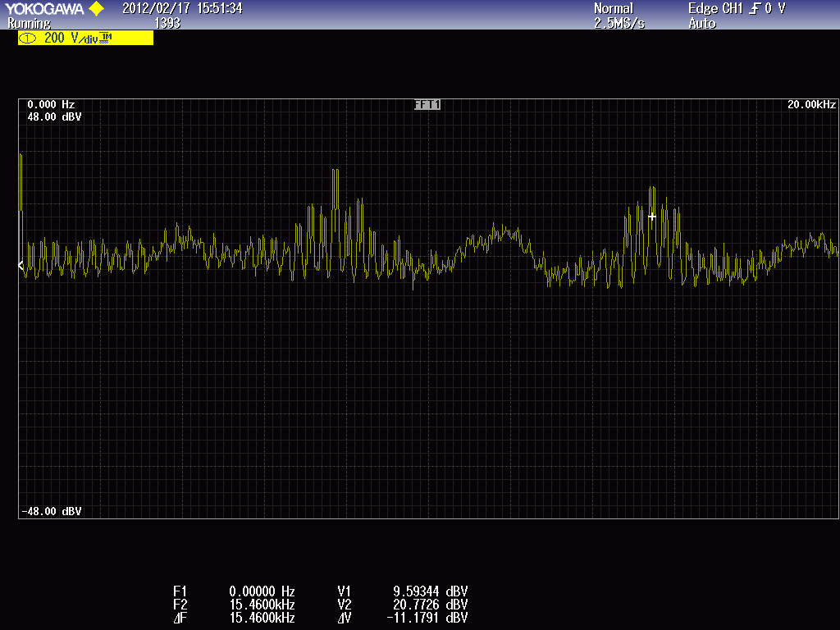Click the V1 9.59344 dBV readout
The width and height of the screenshot is (840, 630).
[402, 591]
